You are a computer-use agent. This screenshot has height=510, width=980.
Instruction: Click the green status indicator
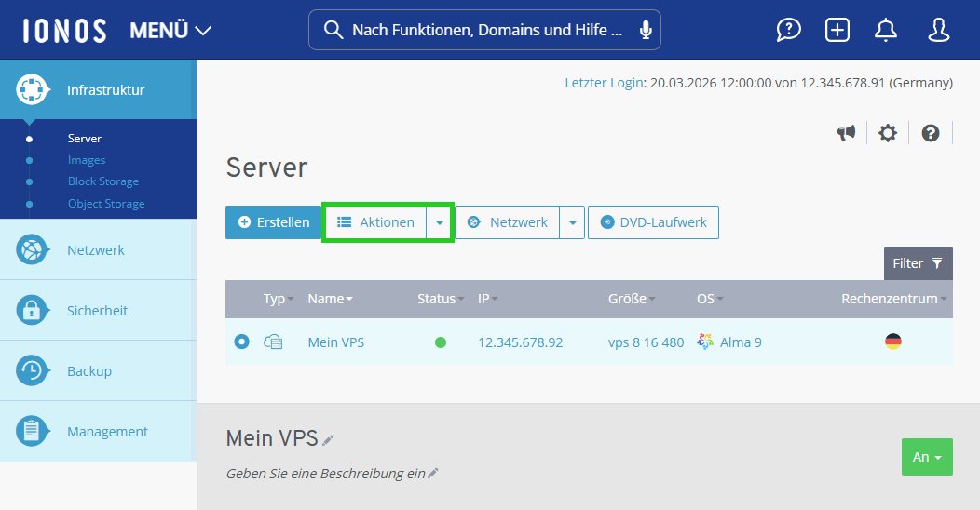441,342
